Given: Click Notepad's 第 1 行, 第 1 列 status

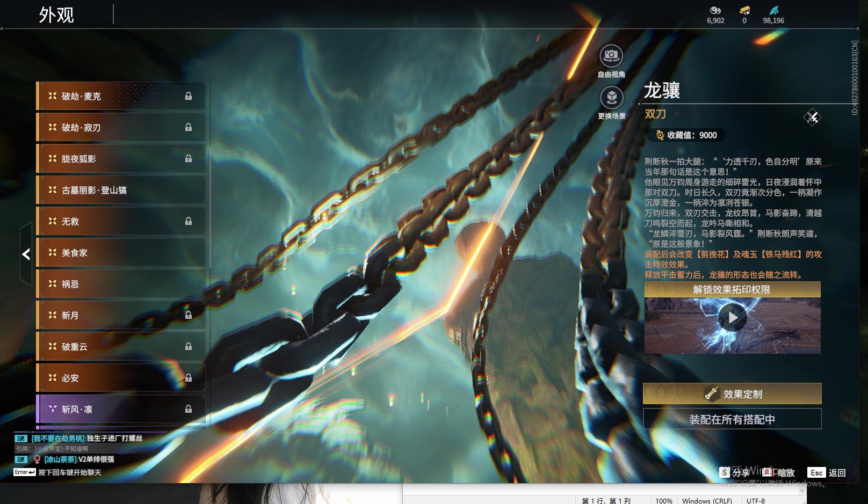Looking at the screenshot, I should (606, 500).
